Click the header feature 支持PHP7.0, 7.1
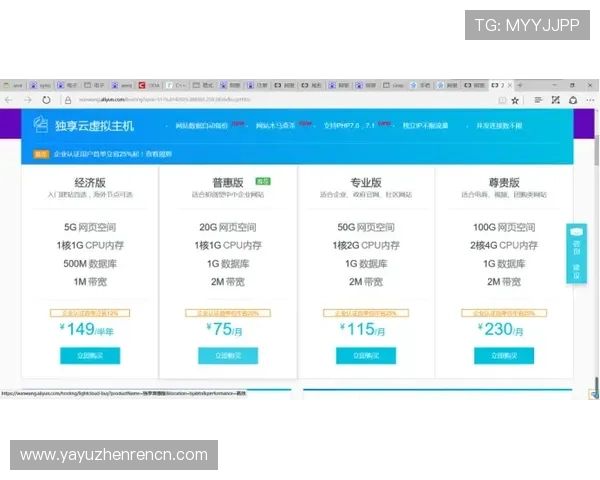This screenshot has width=600, height=480. pos(349,126)
